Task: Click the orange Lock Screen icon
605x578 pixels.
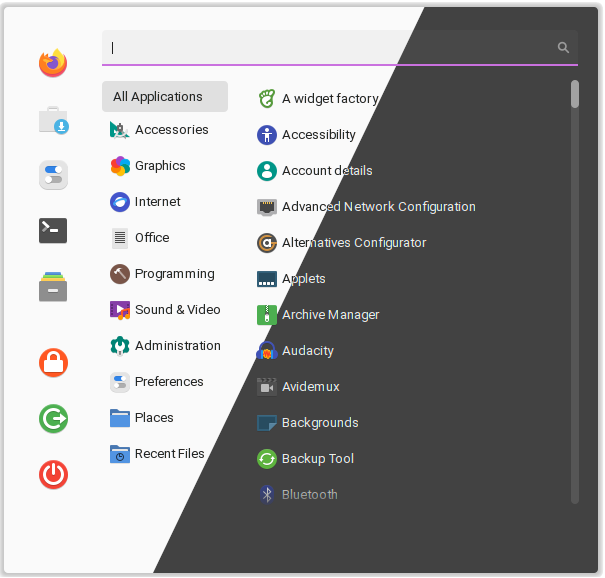Action: (53, 363)
